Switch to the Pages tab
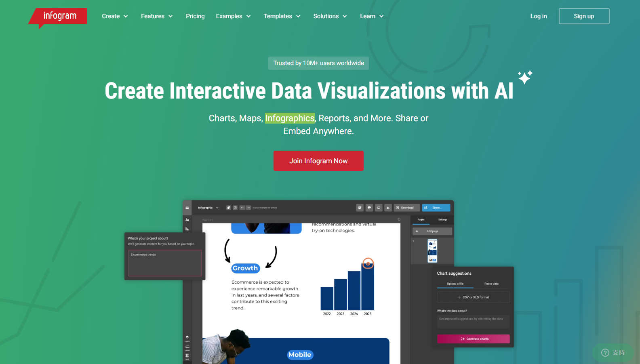The width and height of the screenshot is (640, 364). point(421,220)
